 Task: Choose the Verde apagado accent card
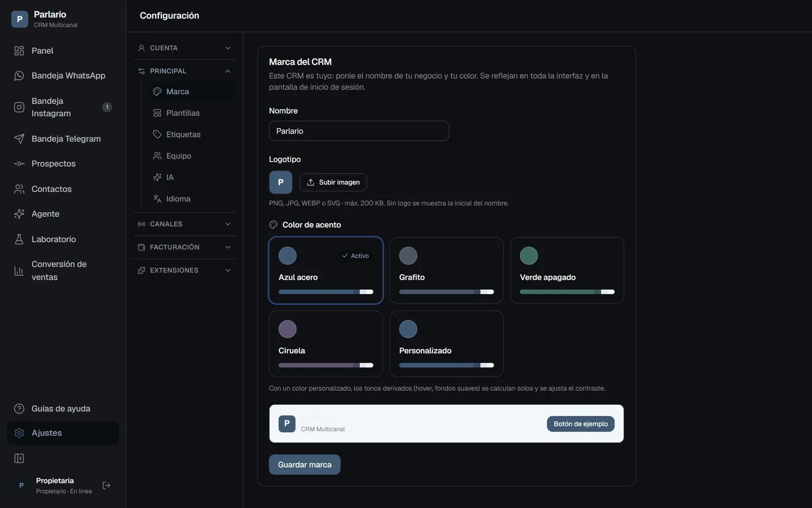(x=567, y=270)
